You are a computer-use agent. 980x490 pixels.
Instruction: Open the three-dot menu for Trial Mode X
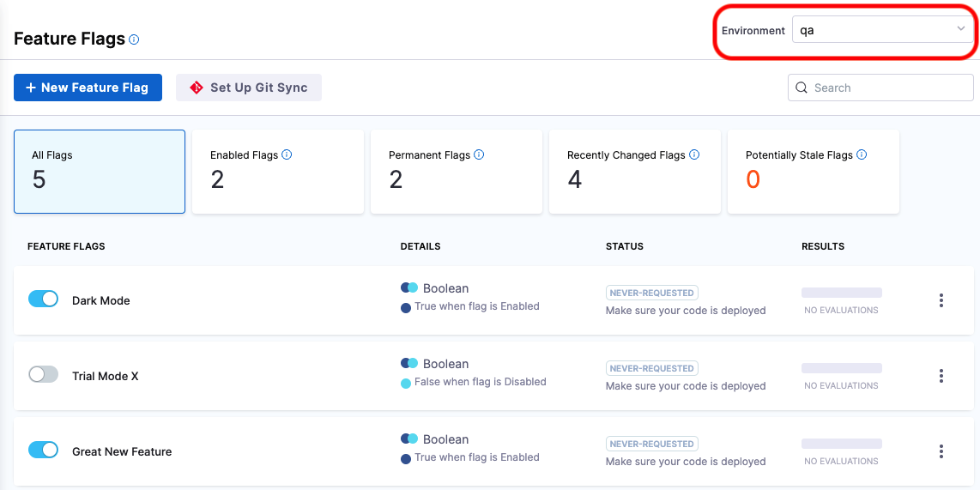(941, 376)
